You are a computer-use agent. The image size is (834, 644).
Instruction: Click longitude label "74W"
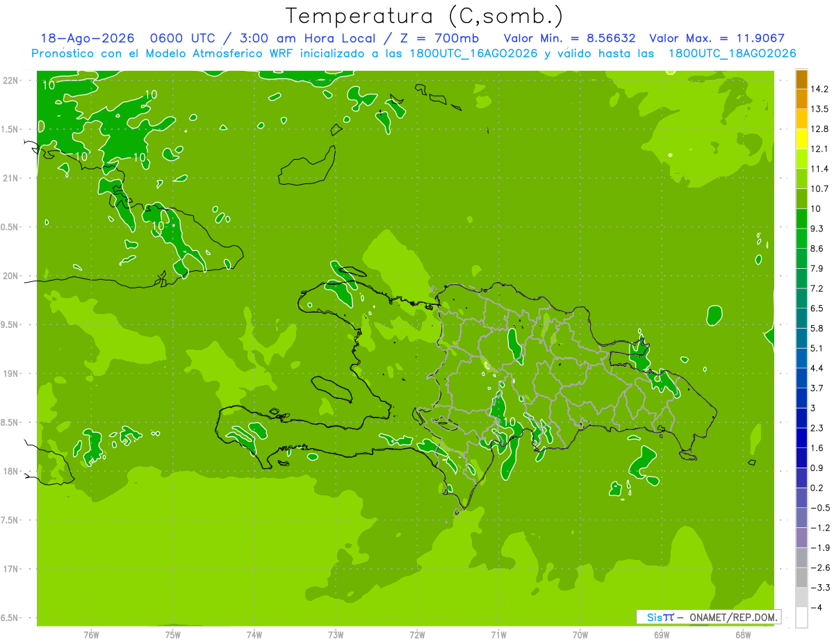click(254, 635)
